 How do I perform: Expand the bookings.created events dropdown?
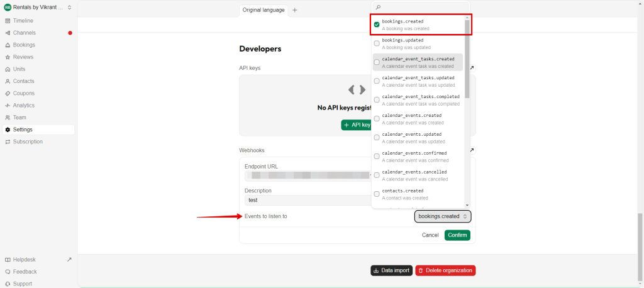click(443, 216)
